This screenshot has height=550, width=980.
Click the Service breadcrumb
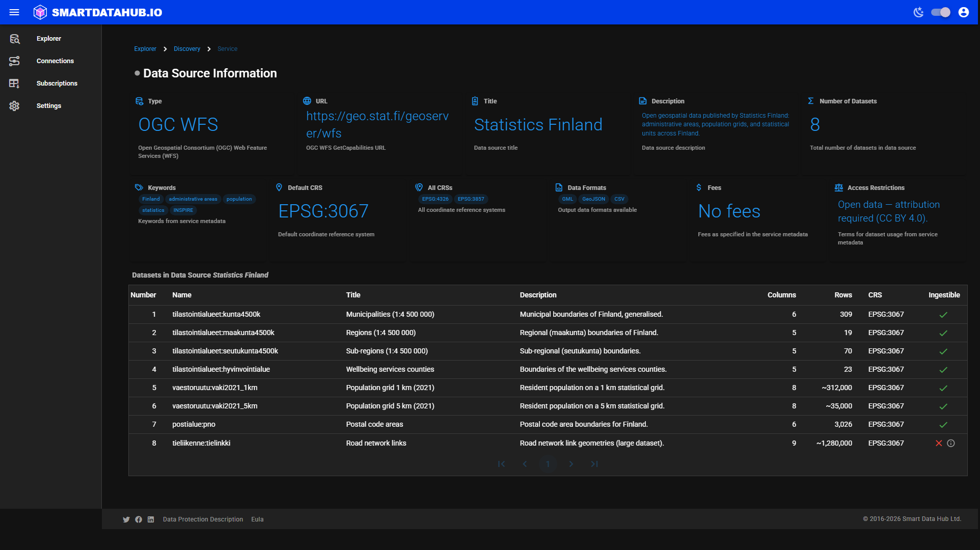coord(228,49)
